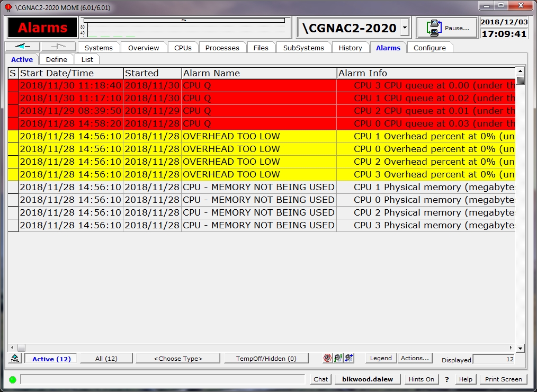Toggle Hints On button
Image resolution: width=537 pixels, height=392 pixels.
point(421,379)
